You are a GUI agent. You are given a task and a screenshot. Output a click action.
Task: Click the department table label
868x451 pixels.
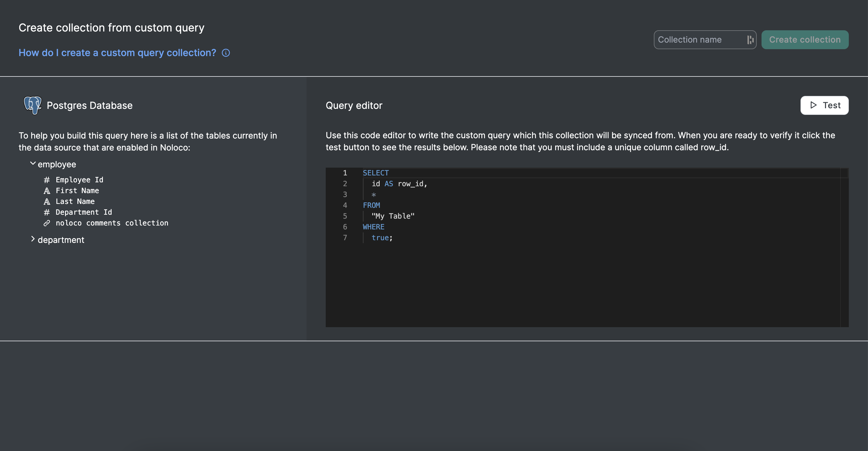(x=61, y=240)
